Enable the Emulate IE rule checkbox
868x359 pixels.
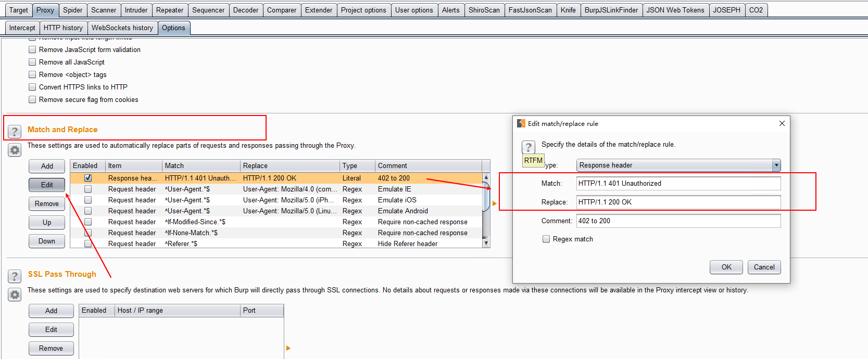pos(88,189)
